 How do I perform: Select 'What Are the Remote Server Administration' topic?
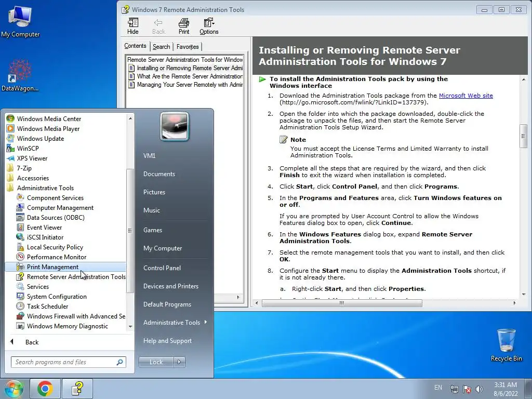pos(185,76)
